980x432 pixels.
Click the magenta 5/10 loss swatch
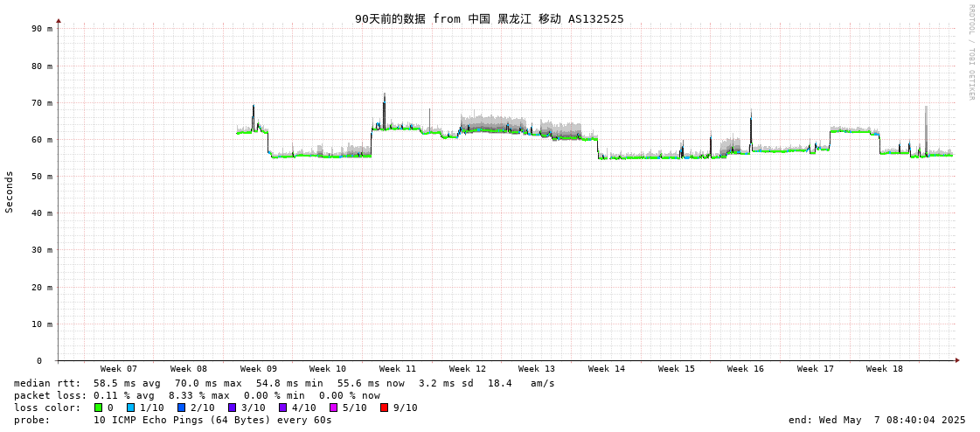point(334,408)
